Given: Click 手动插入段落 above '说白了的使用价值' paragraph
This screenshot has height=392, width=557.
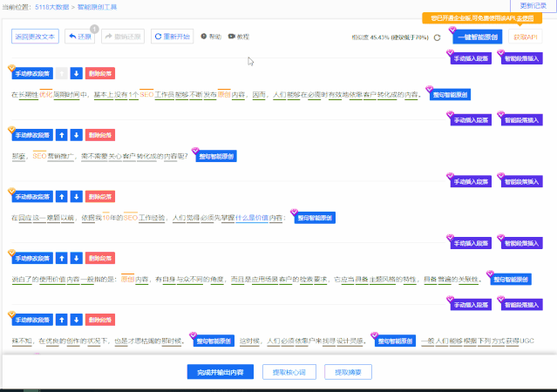Looking at the screenshot, I should (x=471, y=243).
